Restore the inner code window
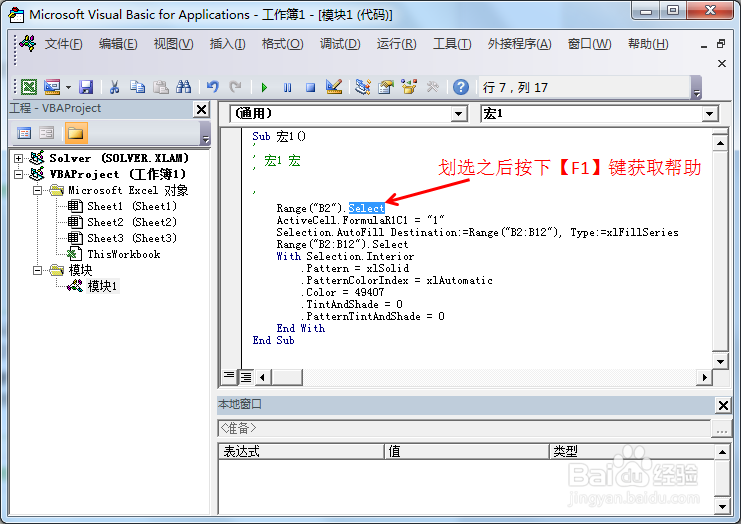 [721, 43]
